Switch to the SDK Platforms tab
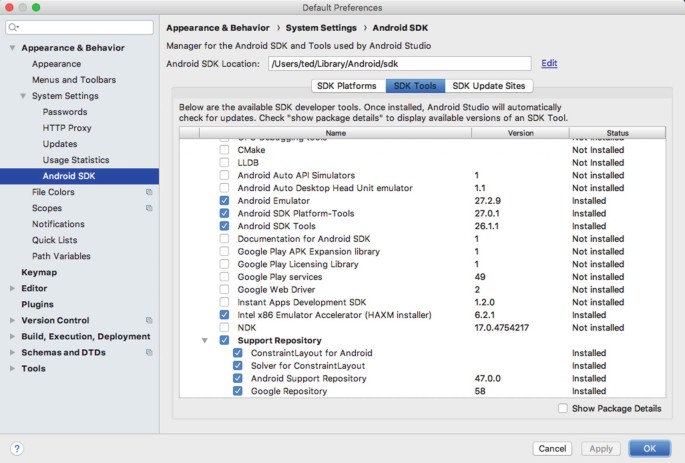The width and height of the screenshot is (685, 463). 348,86
